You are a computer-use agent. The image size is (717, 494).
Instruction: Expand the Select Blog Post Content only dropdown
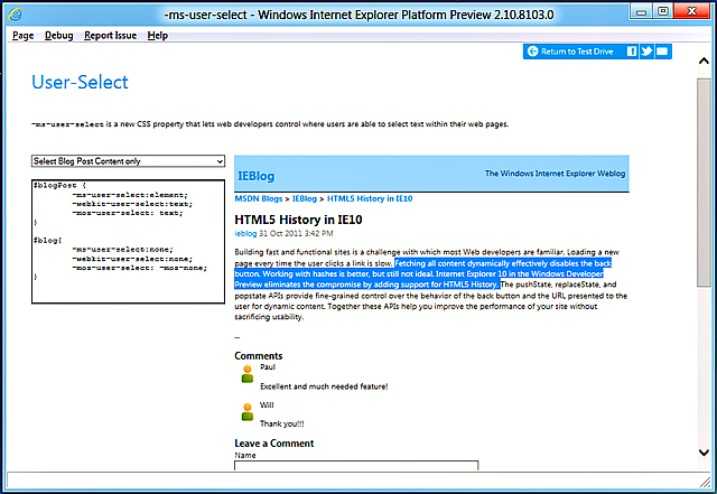(x=128, y=161)
